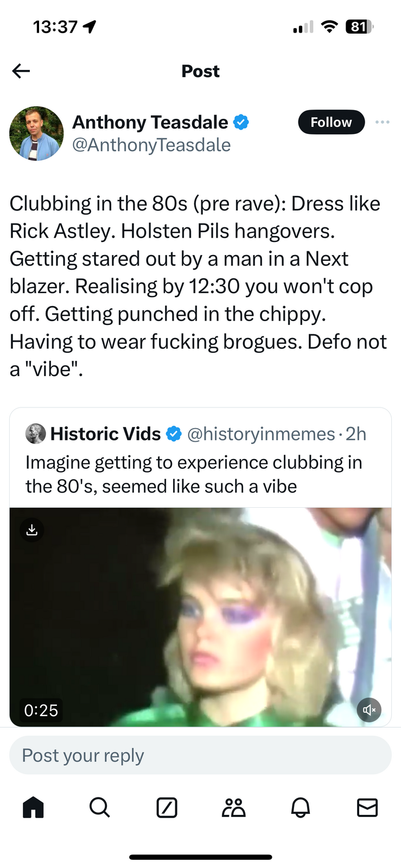Open the Communities people icon
401x868 pixels.
click(233, 807)
